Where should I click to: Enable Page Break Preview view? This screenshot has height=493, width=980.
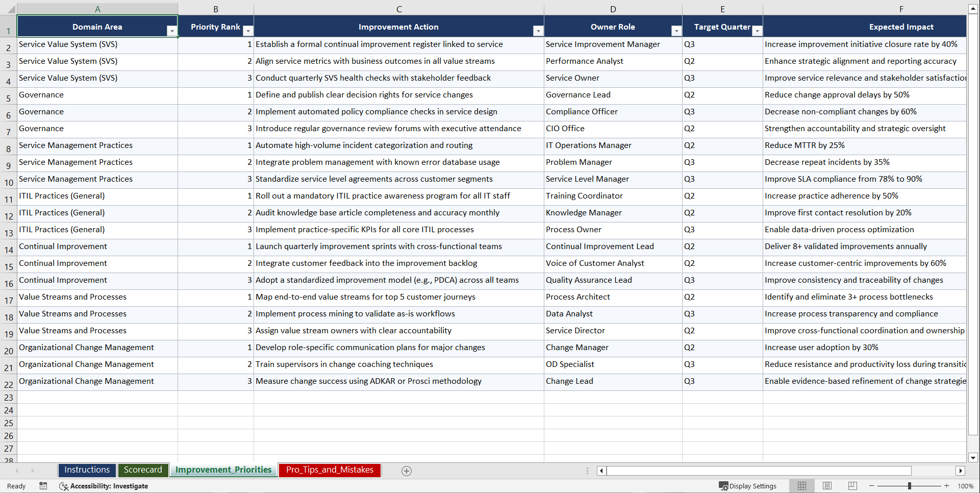point(852,486)
